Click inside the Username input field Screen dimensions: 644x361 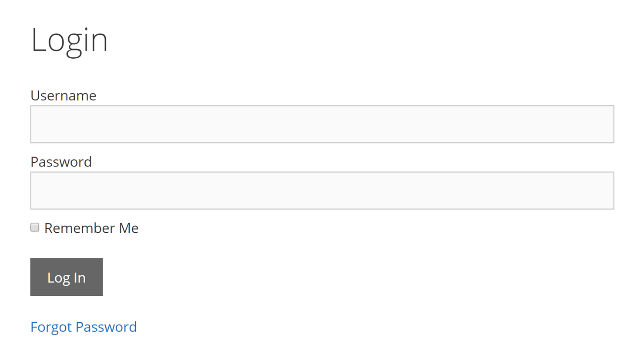coord(322,124)
